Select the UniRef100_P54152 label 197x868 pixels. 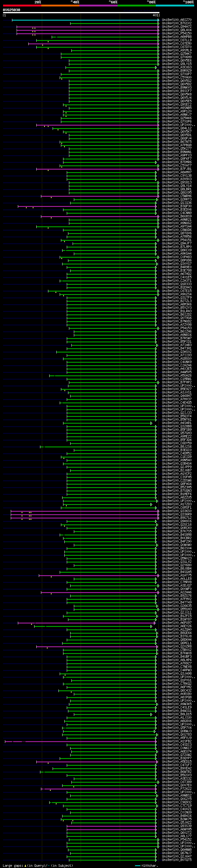click(x=176, y=839)
